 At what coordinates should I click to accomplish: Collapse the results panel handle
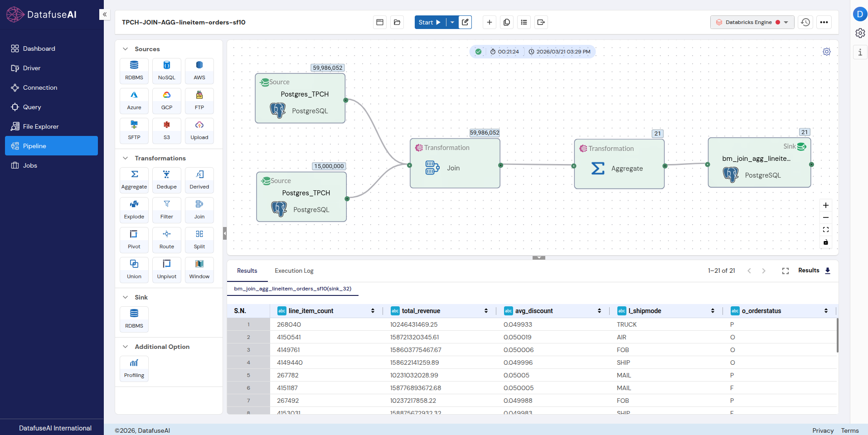[539, 257]
